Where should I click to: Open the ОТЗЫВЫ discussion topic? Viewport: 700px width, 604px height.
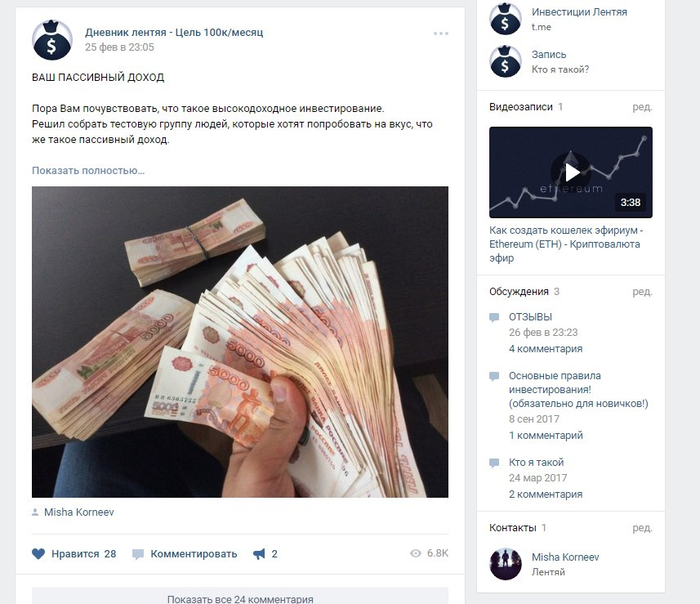[x=530, y=317]
